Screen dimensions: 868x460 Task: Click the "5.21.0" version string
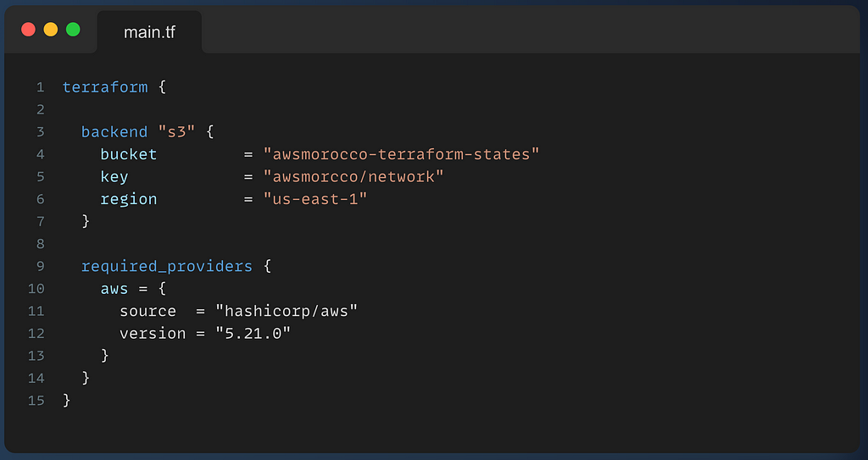click(x=253, y=333)
